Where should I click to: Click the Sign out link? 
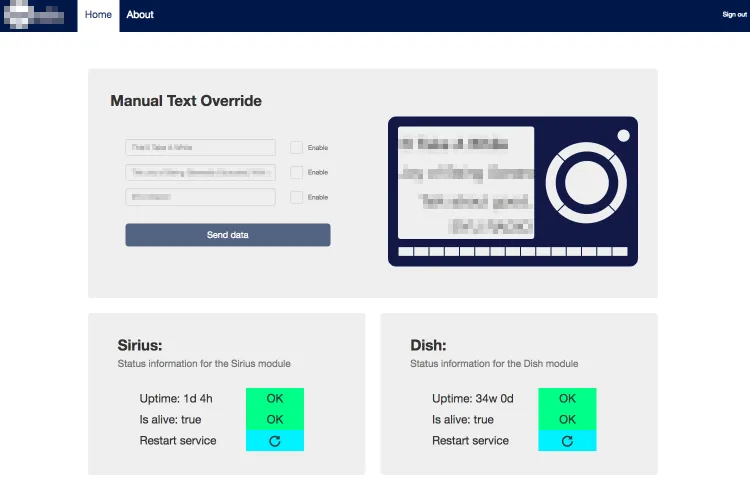735,14
